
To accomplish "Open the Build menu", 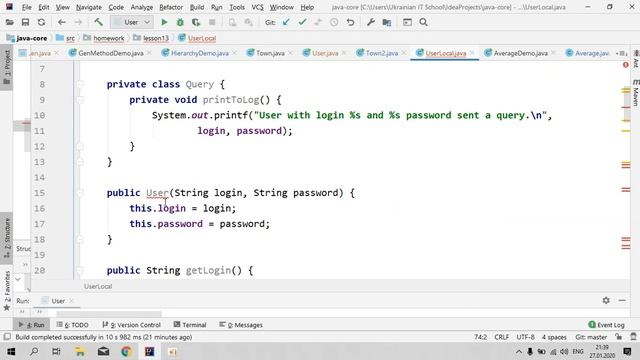I will [x=197, y=7].
